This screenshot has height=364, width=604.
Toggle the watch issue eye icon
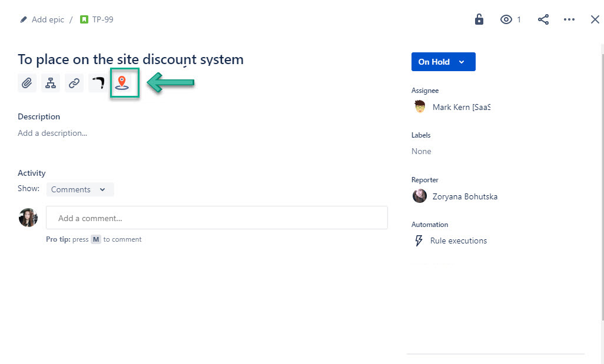click(506, 19)
